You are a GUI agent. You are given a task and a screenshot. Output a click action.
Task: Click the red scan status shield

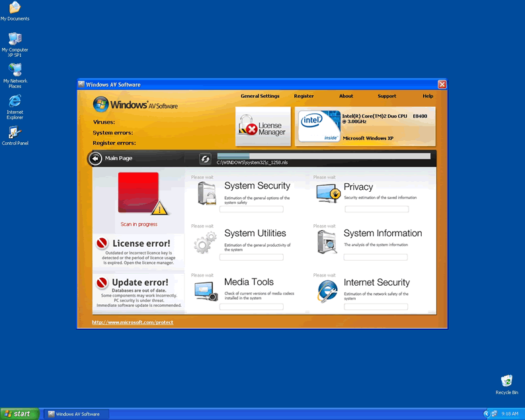coord(138,192)
